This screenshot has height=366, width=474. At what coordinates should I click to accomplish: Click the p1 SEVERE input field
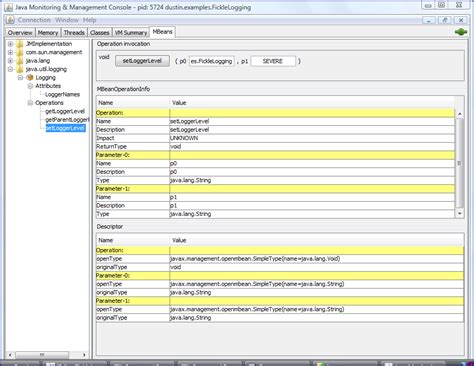273,61
